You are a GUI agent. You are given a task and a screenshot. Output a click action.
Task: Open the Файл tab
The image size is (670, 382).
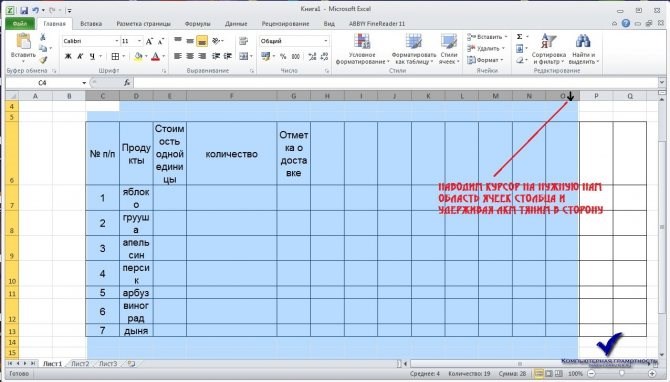point(20,24)
